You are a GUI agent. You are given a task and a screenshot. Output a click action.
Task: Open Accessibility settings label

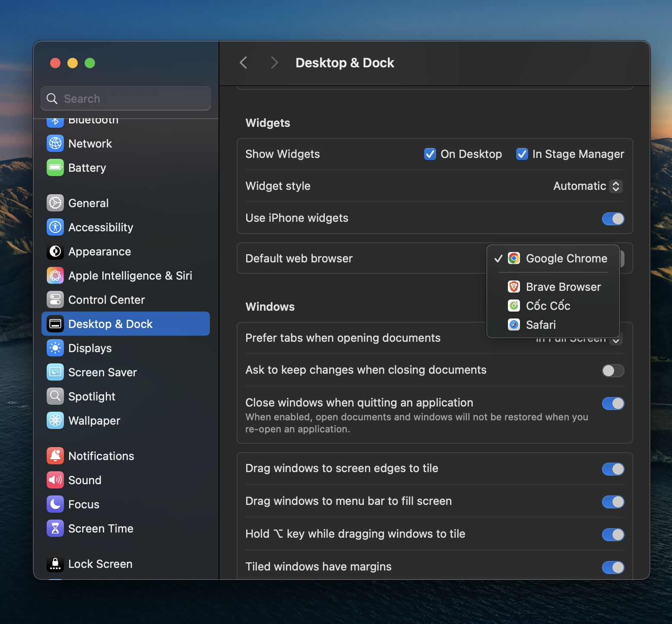pyautogui.click(x=101, y=227)
